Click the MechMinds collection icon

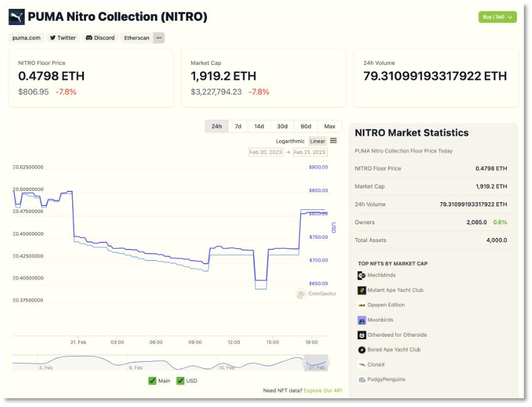[x=361, y=276]
